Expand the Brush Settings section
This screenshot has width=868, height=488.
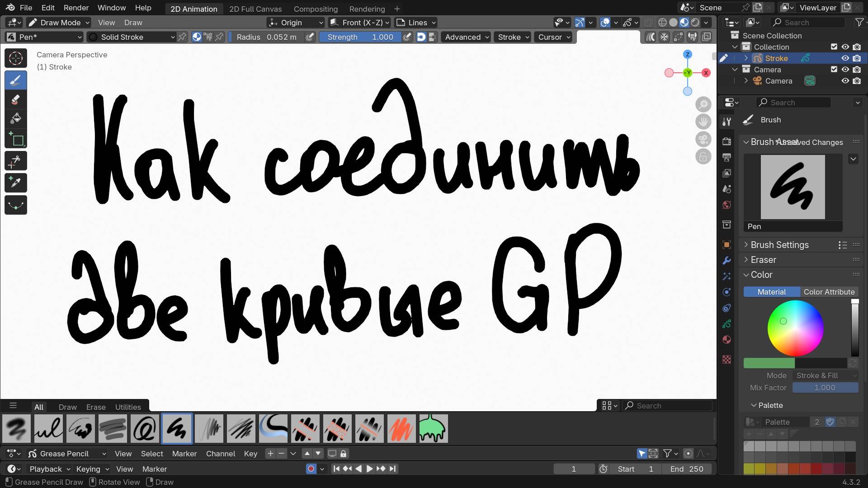(779, 244)
